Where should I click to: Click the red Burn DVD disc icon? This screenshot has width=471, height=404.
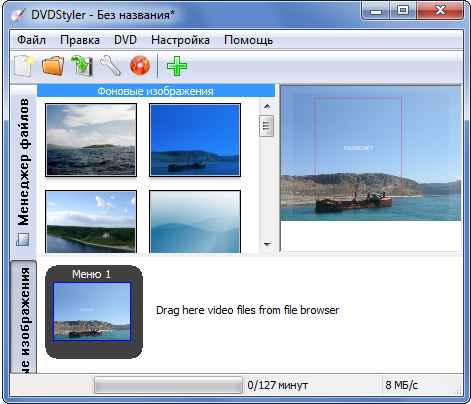(140, 65)
